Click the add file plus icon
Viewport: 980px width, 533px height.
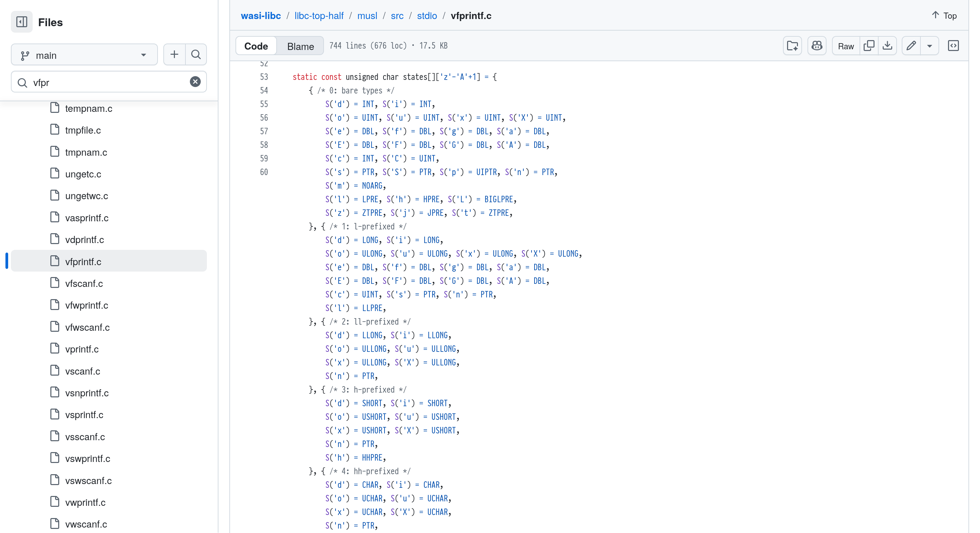coord(174,54)
